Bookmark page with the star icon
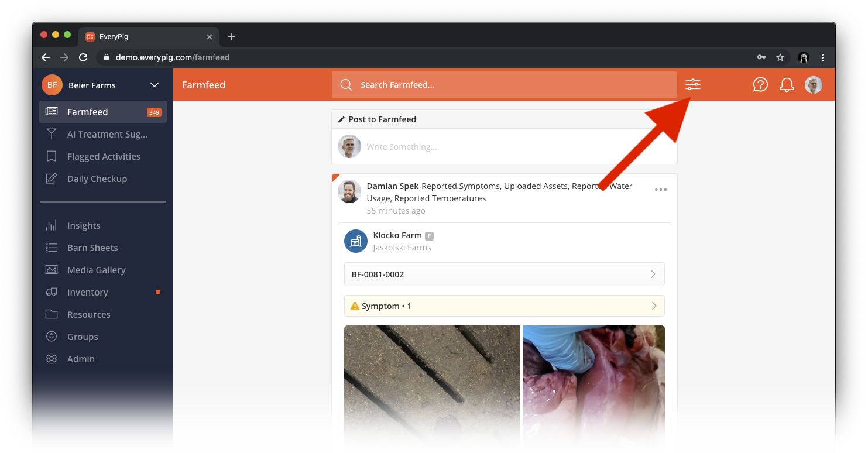Screen dimensions: 868x453 click(x=780, y=57)
